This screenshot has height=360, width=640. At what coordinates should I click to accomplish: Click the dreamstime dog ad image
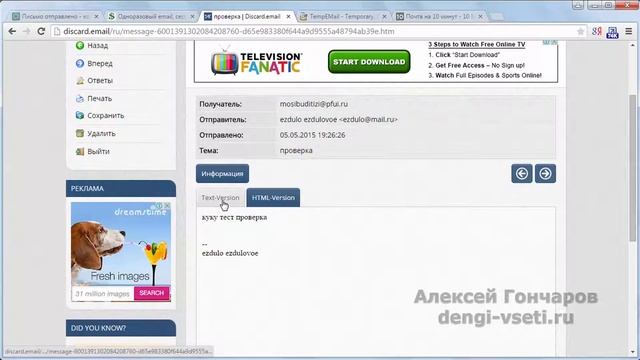[x=121, y=244]
